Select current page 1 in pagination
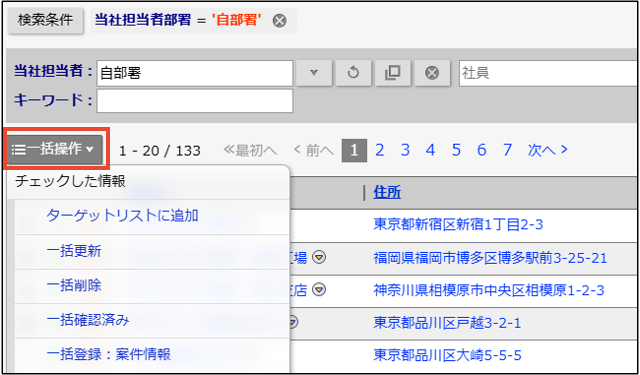The width and height of the screenshot is (640, 375). point(354,151)
